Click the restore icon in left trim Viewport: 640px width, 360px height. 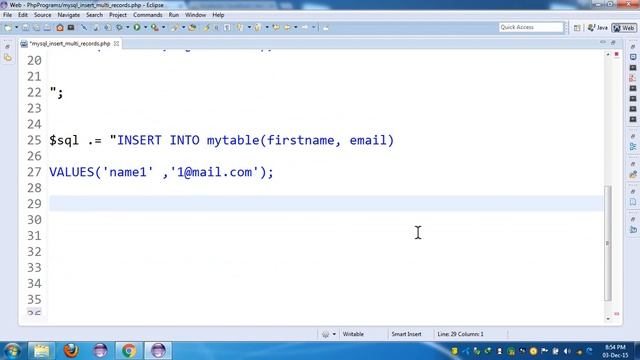tap(7, 47)
